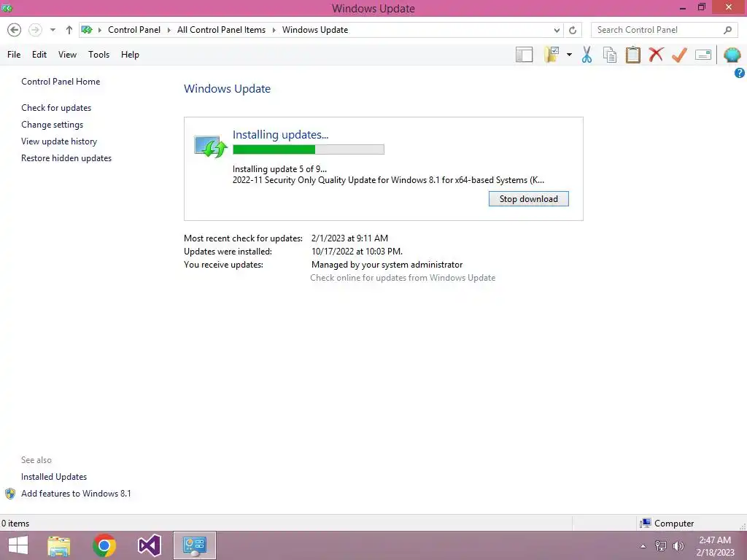Launch Google Chrome from the taskbar
Screen dimensions: 747x560
point(104,545)
